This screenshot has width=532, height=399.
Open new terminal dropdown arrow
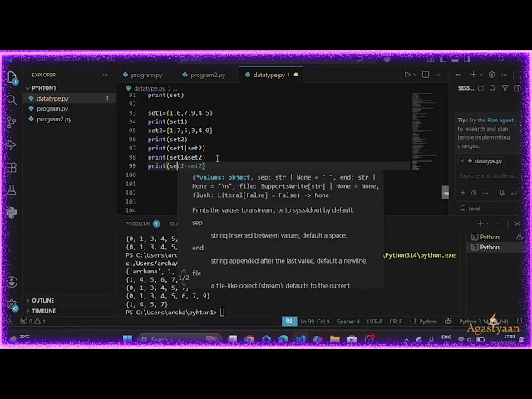tap(488, 224)
